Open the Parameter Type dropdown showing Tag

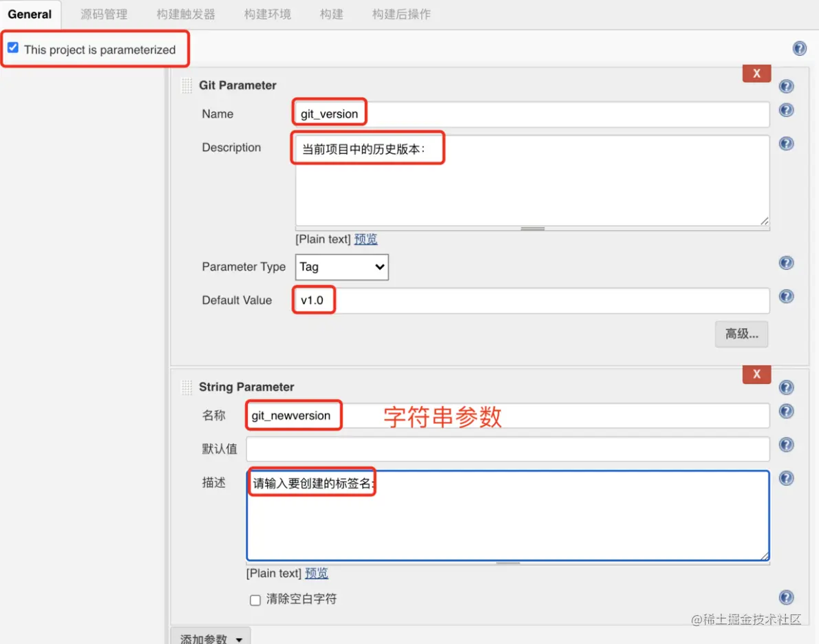pos(341,267)
